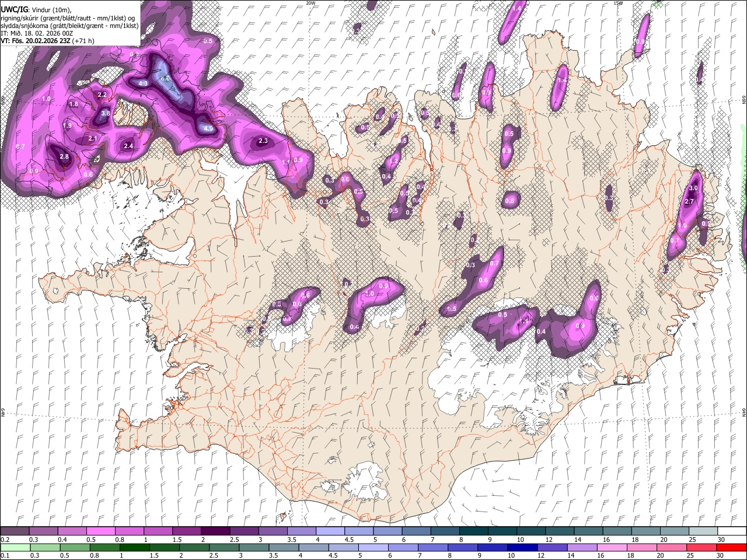
Task: Click the 'rigning/skúrir' legend description line
Action: point(68,18)
